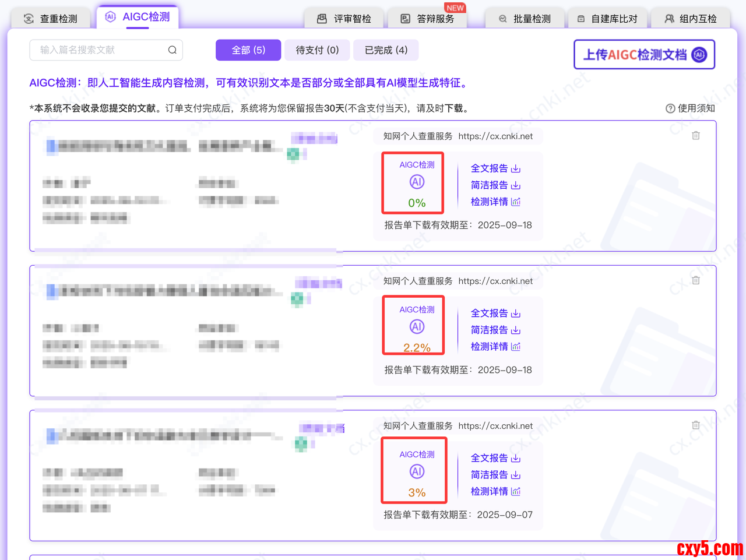Select the 批量检测 tab
The height and width of the screenshot is (560, 746).
click(x=525, y=19)
